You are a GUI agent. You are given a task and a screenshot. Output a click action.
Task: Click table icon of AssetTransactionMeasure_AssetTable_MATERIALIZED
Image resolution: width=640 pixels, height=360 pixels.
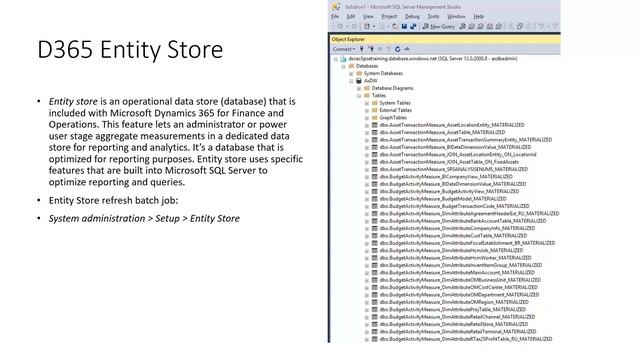(x=375, y=132)
